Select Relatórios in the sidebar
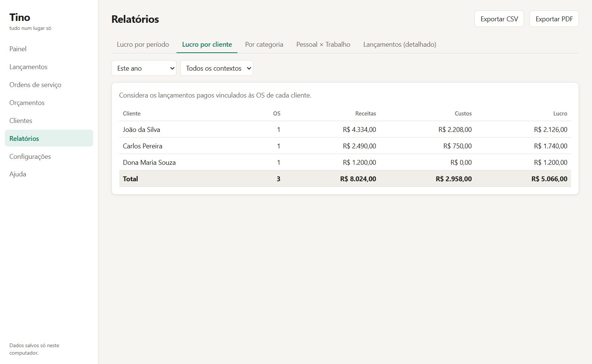The width and height of the screenshot is (592, 364). (x=49, y=138)
